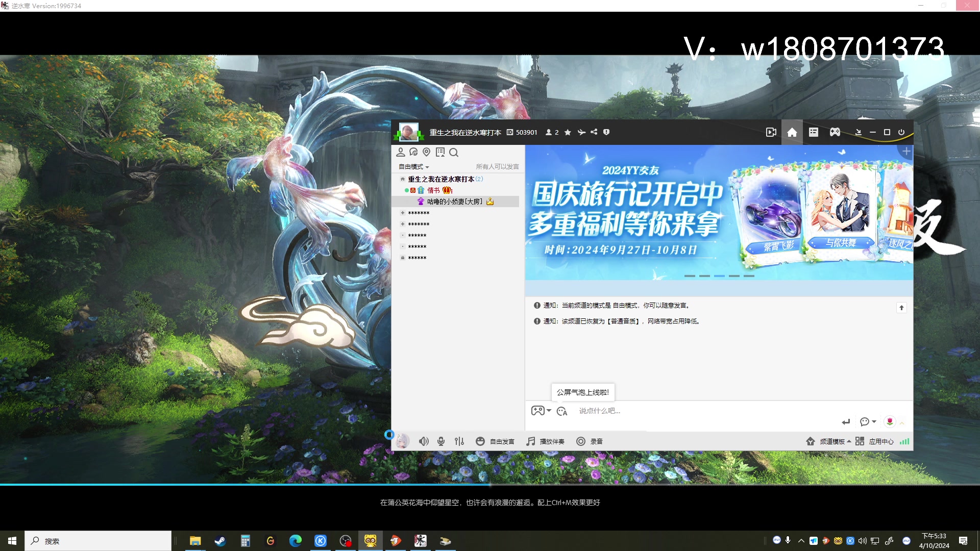
Task: Open the list panel tab in YY header
Action: [814, 132]
